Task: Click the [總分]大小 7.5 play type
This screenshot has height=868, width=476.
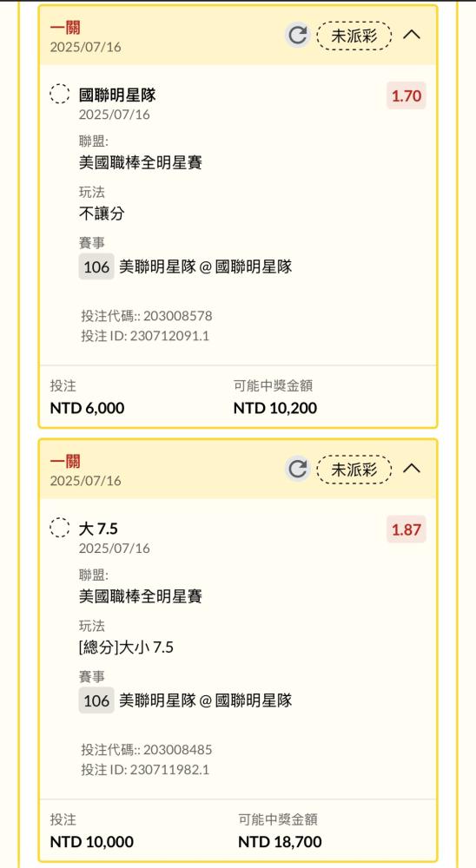Action: click(x=126, y=648)
